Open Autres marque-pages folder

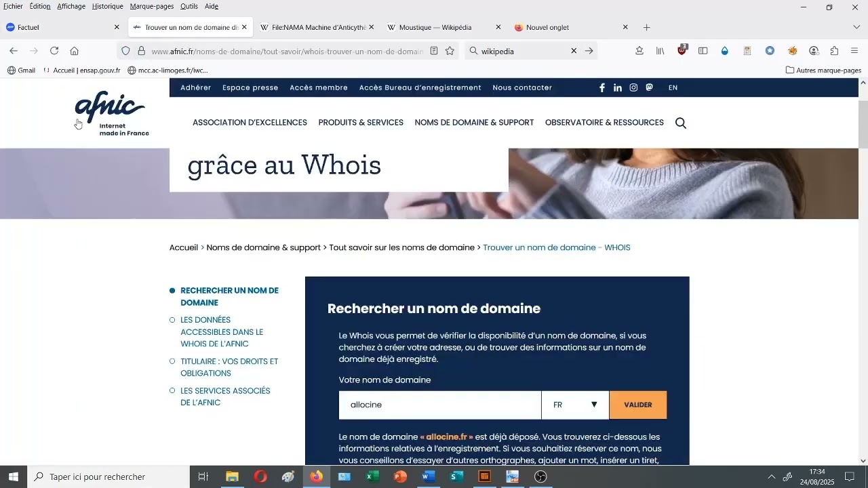click(823, 70)
